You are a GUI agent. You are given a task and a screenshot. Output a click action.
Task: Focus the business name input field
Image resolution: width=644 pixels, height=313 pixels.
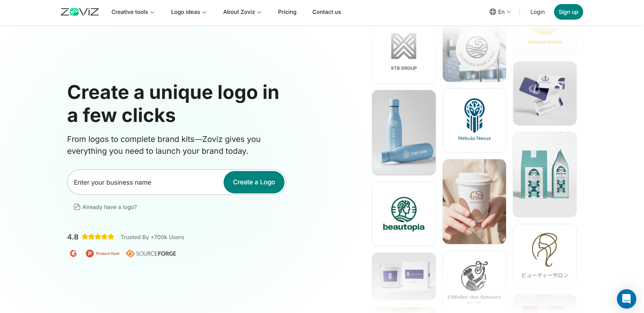145,182
